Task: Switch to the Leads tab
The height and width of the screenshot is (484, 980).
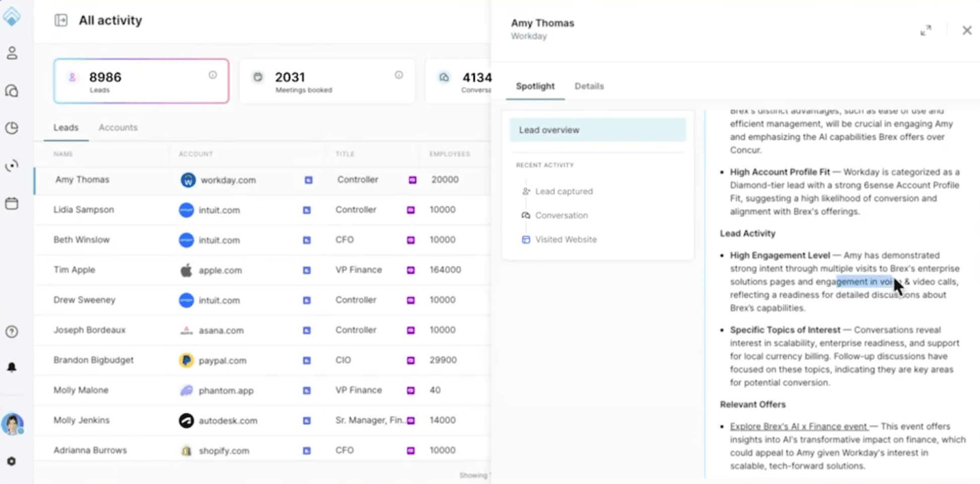Action: coord(66,127)
